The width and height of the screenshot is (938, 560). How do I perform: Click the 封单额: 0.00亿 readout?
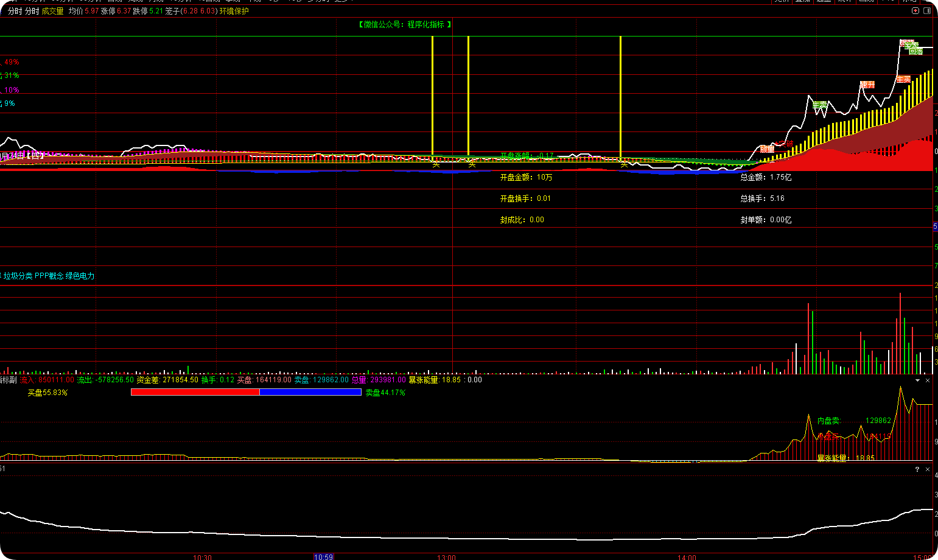pos(766,220)
